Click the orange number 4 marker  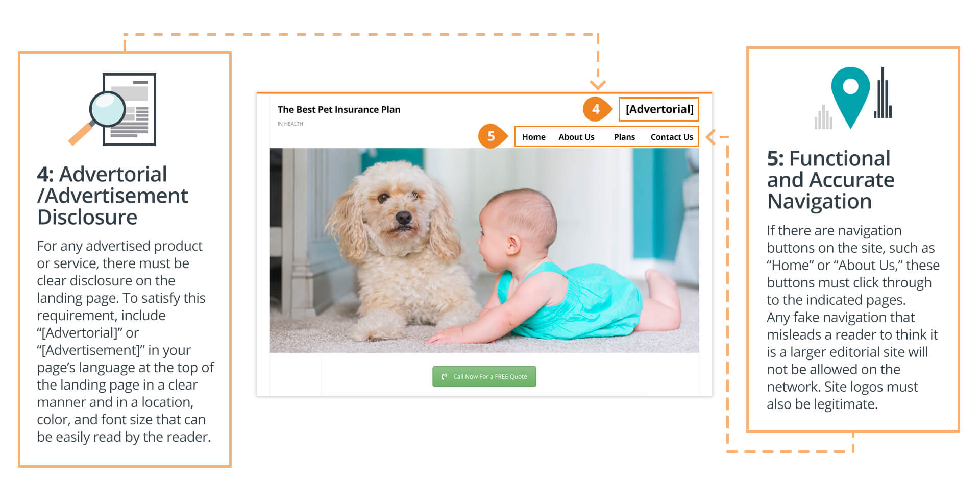tap(596, 109)
